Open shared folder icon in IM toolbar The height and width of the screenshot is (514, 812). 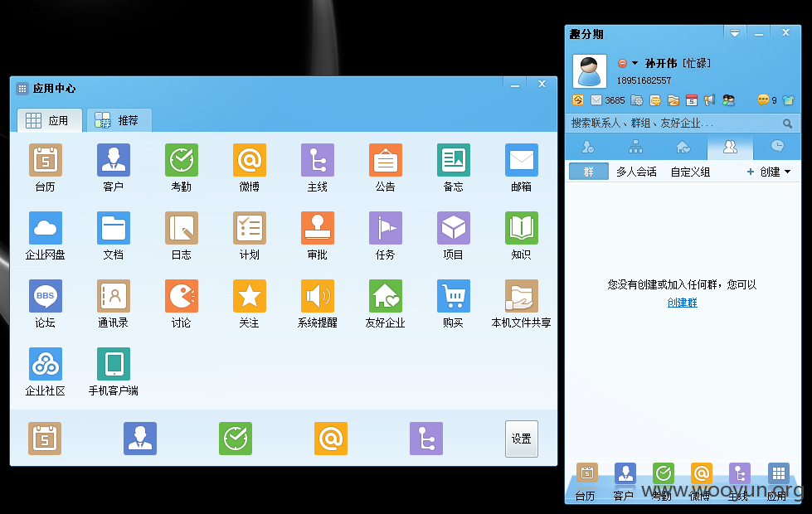(x=673, y=100)
